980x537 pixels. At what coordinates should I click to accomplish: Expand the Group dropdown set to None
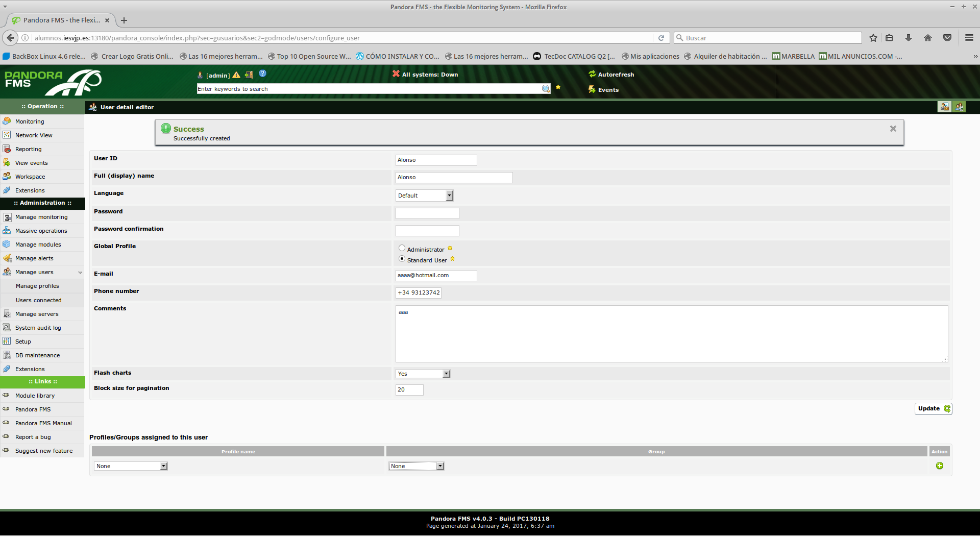pos(416,467)
